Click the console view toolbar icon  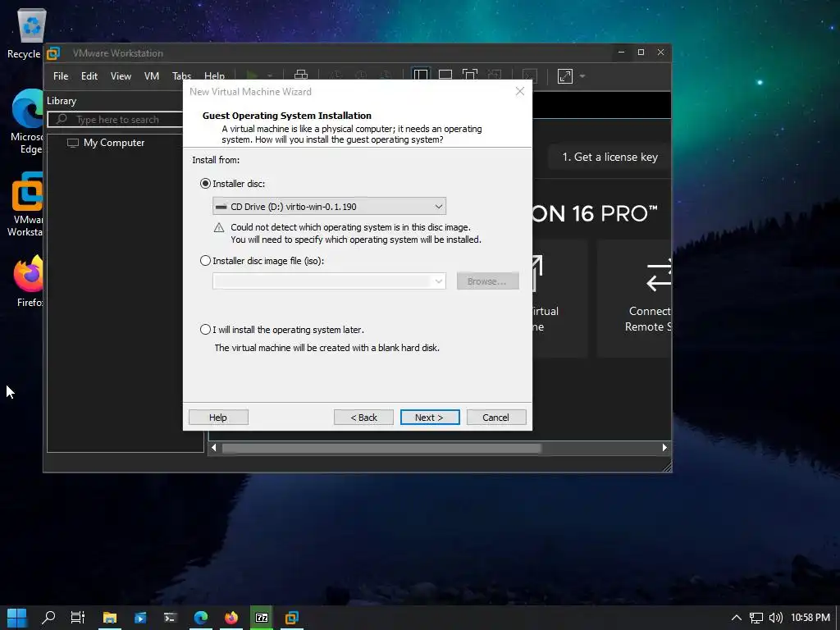click(x=529, y=75)
